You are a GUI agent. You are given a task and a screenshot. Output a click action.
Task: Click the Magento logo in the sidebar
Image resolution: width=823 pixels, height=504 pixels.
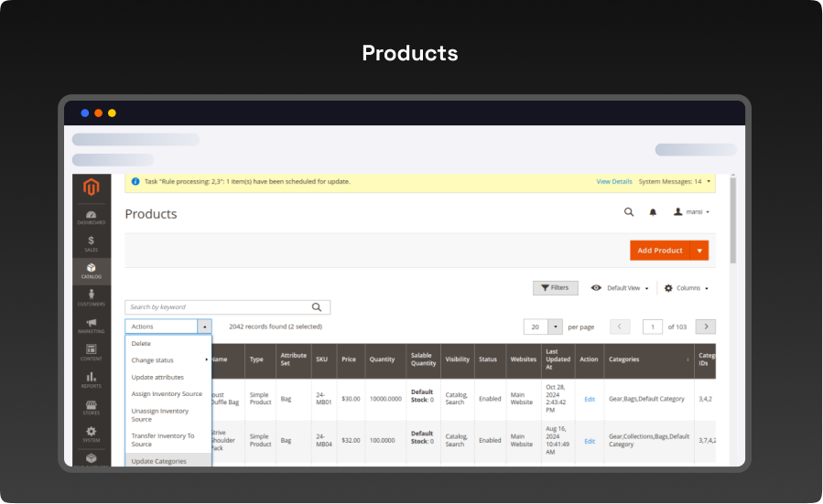tap(91, 188)
